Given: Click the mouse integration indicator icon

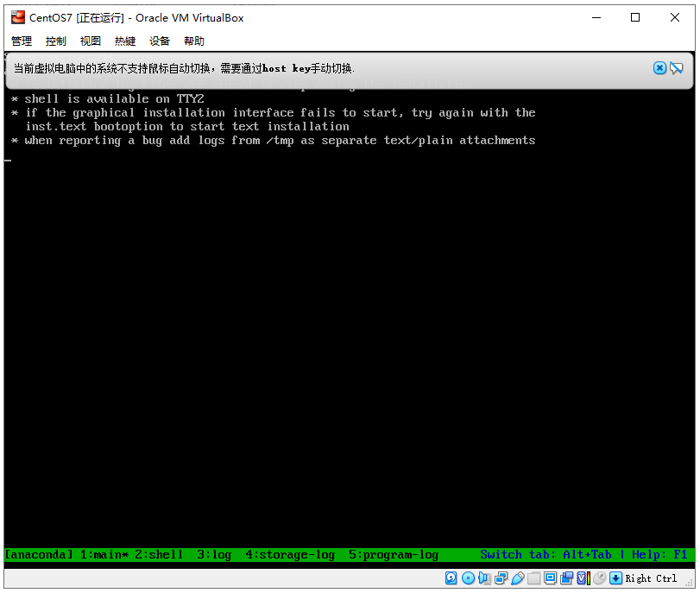Looking at the screenshot, I should 599,578.
